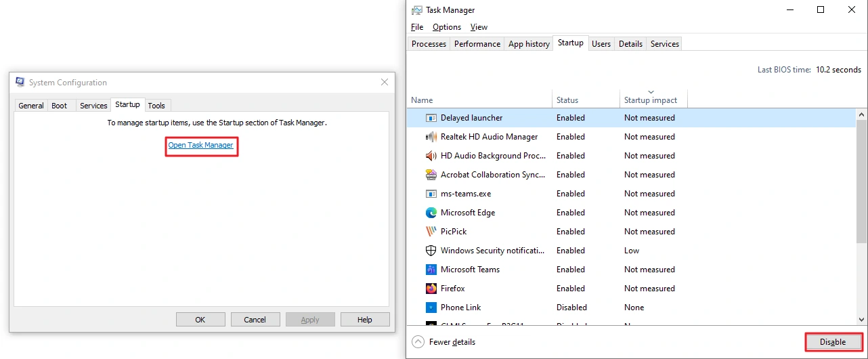Click the startup list scrollbar down arrow
Viewport: 868px width, 359px height.
[862, 318]
